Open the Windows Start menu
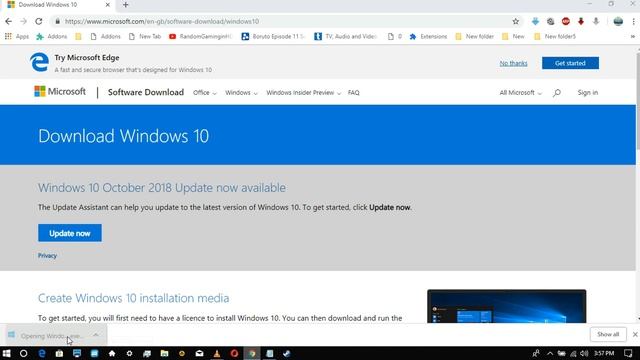Image resolution: width=640 pixels, height=360 pixels. 7,353
